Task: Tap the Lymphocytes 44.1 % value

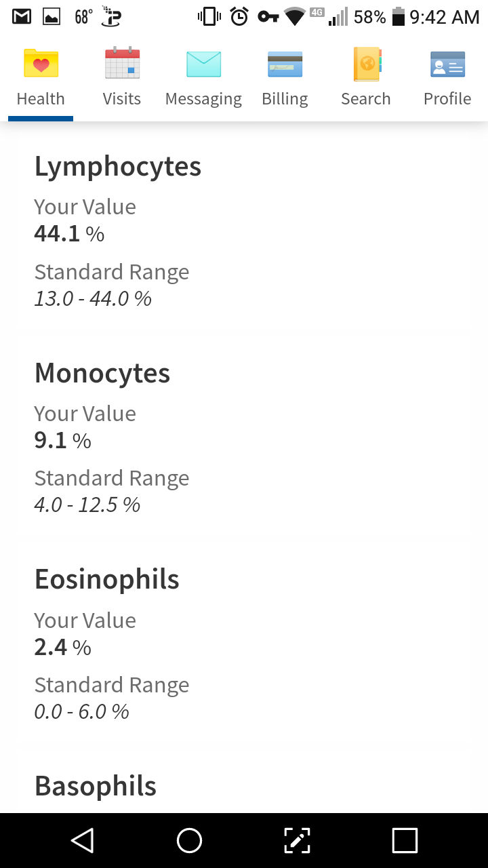Action: tap(69, 234)
